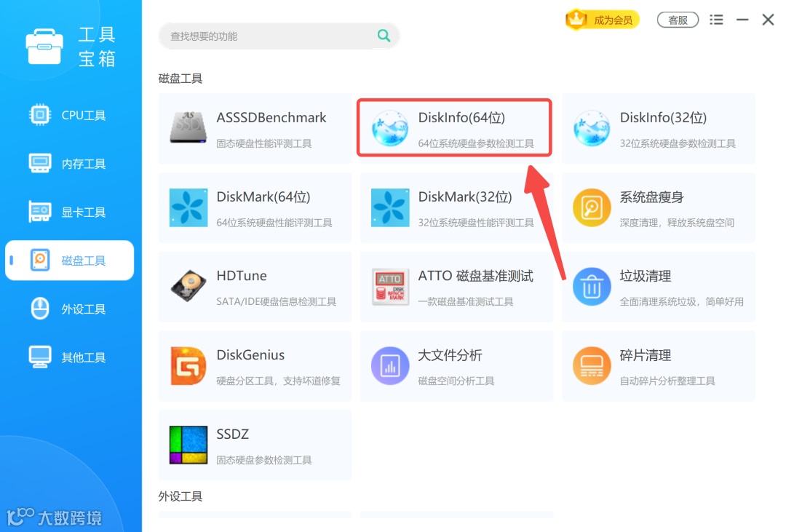Click description 磁盘空间分析工具
The height and width of the screenshot is (532, 786).
click(x=456, y=381)
